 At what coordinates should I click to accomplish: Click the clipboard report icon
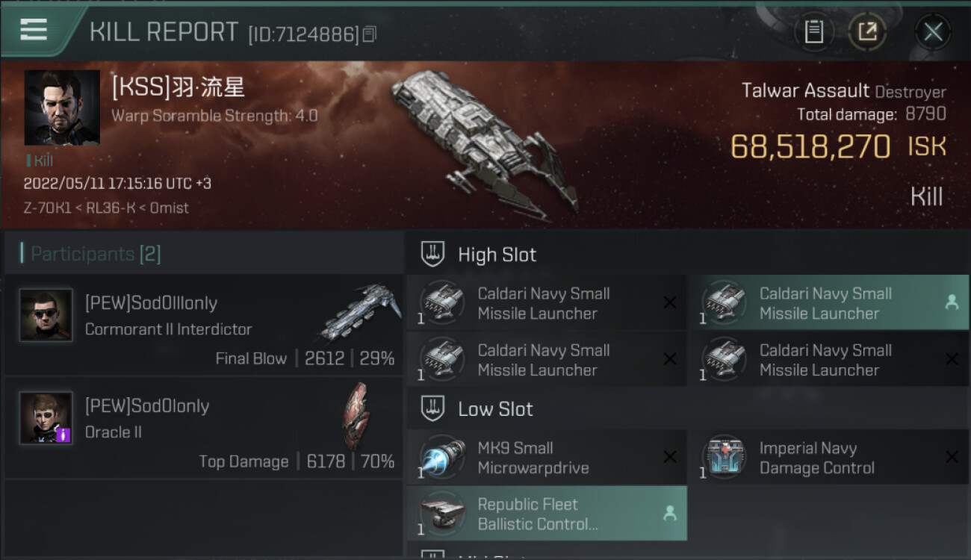[813, 31]
